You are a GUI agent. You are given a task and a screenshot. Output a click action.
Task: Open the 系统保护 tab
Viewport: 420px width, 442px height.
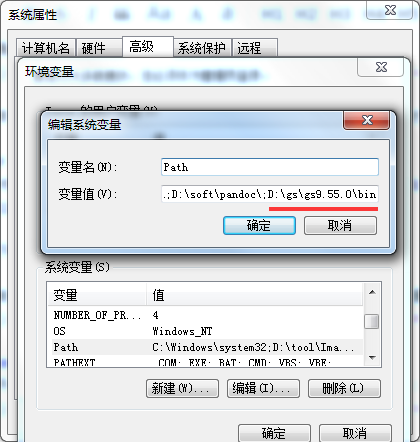click(x=202, y=48)
